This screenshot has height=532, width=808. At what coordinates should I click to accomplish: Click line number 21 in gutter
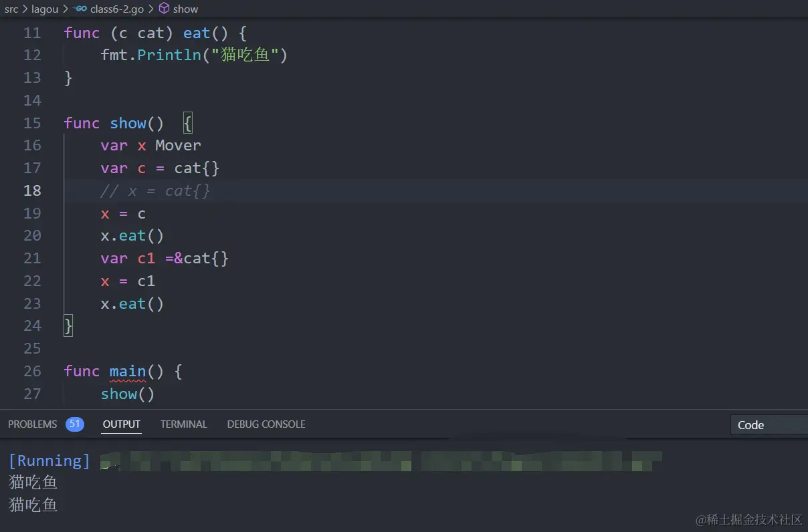pos(32,258)
